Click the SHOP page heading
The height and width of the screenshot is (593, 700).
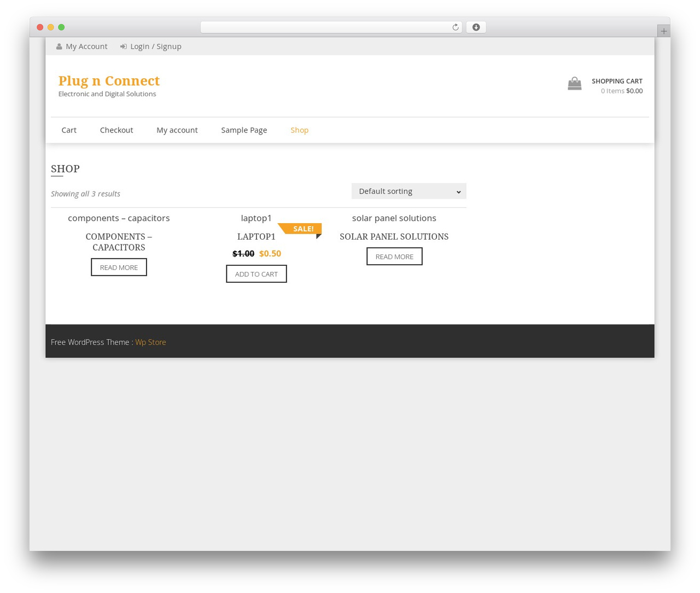click(65, 168)
